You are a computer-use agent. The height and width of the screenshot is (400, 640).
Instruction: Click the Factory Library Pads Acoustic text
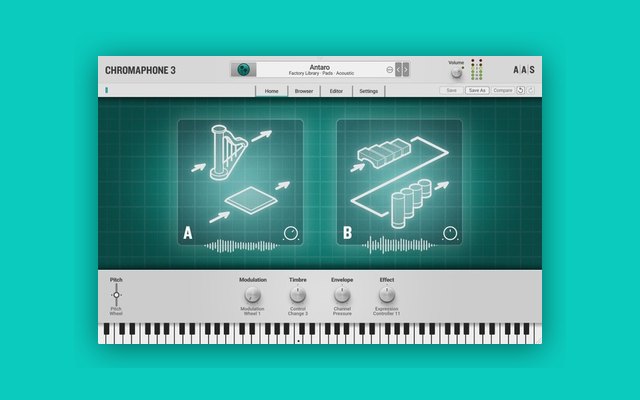tap(321, 73)
